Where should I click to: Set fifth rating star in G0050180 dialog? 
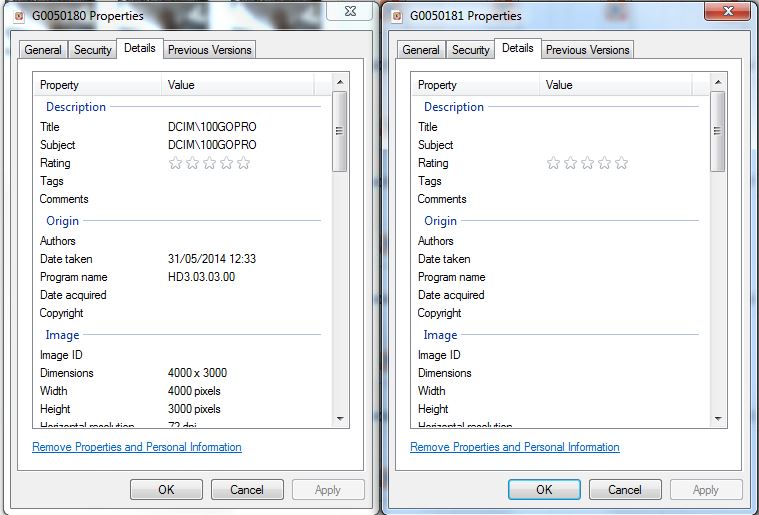coord(243,163)
